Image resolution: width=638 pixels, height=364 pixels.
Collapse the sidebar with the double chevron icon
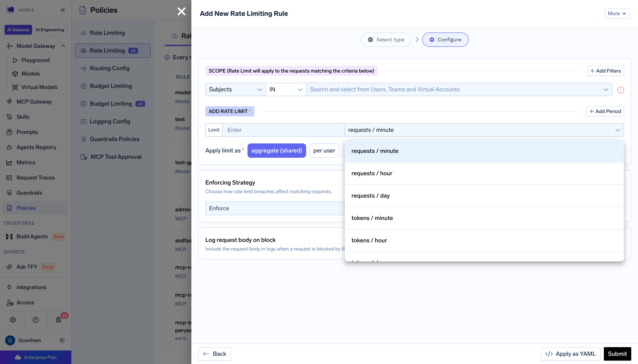62,10
